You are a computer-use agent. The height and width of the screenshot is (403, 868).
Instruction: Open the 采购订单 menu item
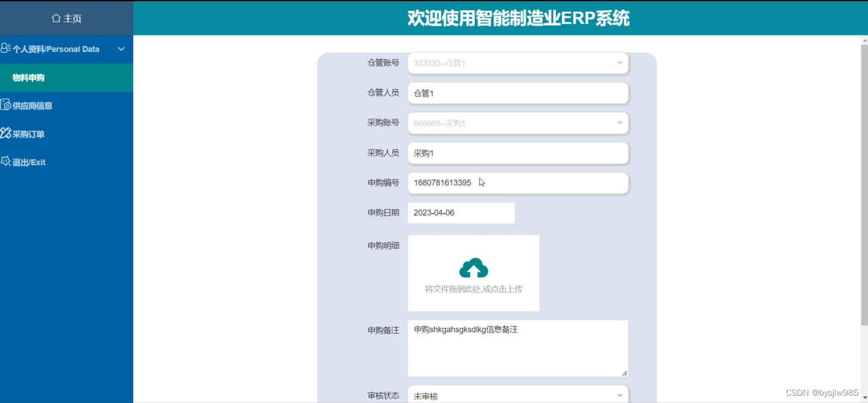pos(66,134)
